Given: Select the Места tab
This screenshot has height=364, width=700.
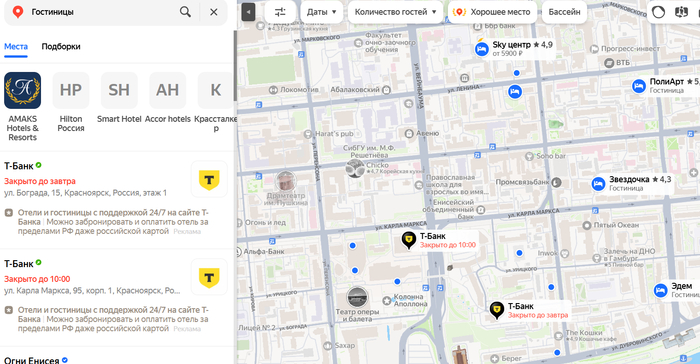Looking at the screenshot, I should (16, 46).
